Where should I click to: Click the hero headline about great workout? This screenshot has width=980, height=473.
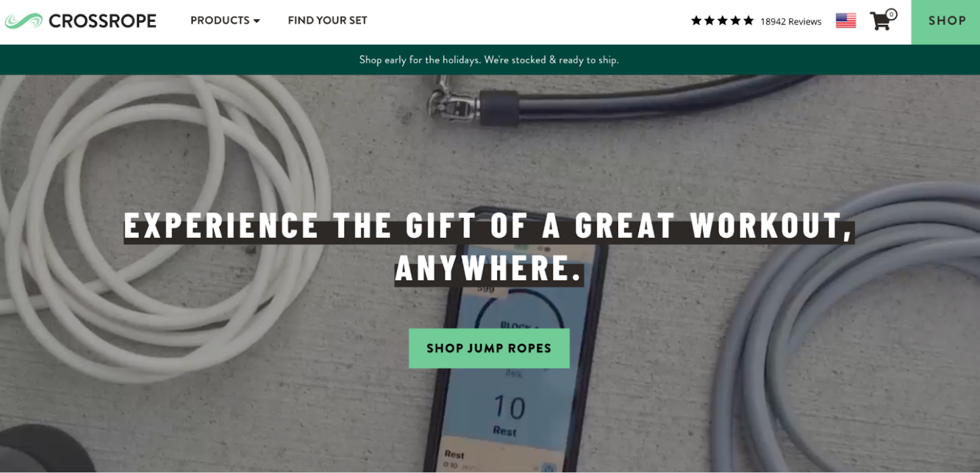coord(489,247)
